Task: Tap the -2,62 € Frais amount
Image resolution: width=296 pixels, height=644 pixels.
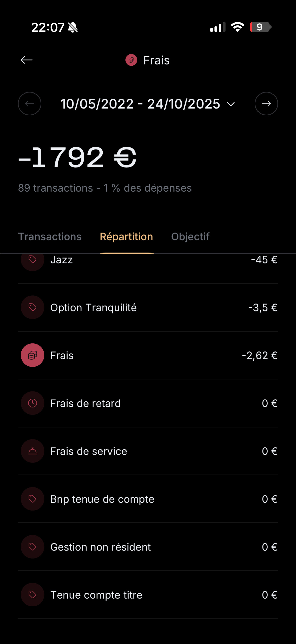Action: [260, 355]
